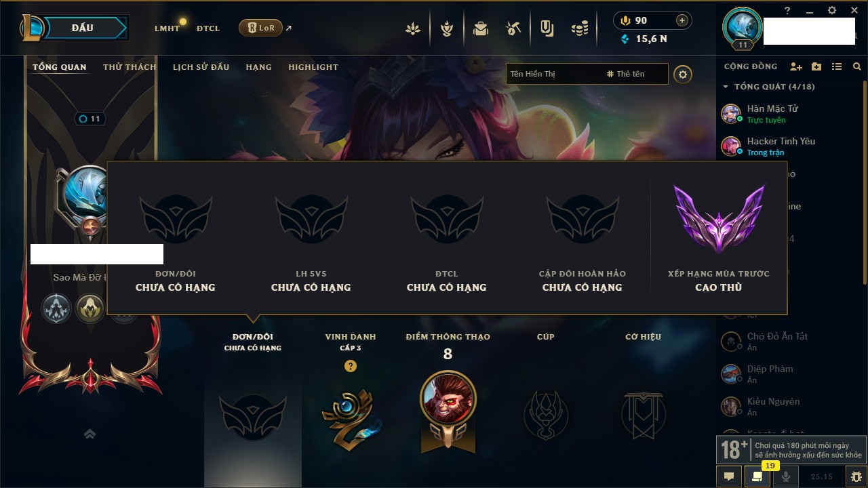Image resolution: width=868 pixels, height=488 pixels.
Task: Open the LoR launcher link
Action: click(x=260, y=28)
